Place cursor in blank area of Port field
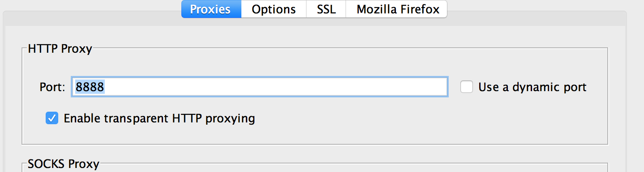Screen dimensions: 644x172 point(278,87)
